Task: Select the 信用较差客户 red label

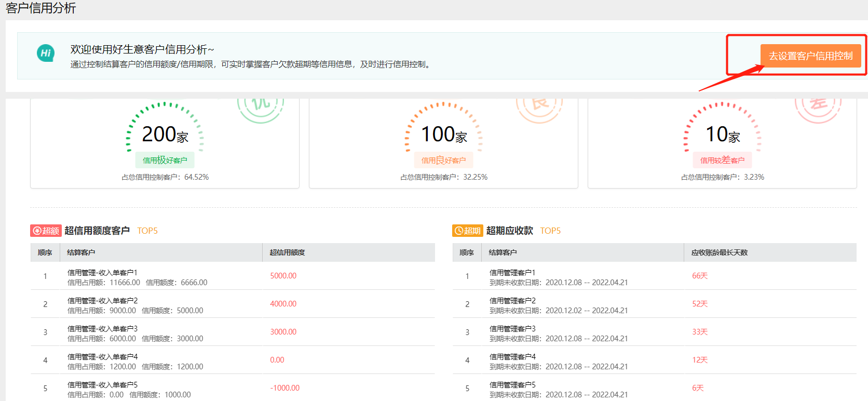Action: 722,160
